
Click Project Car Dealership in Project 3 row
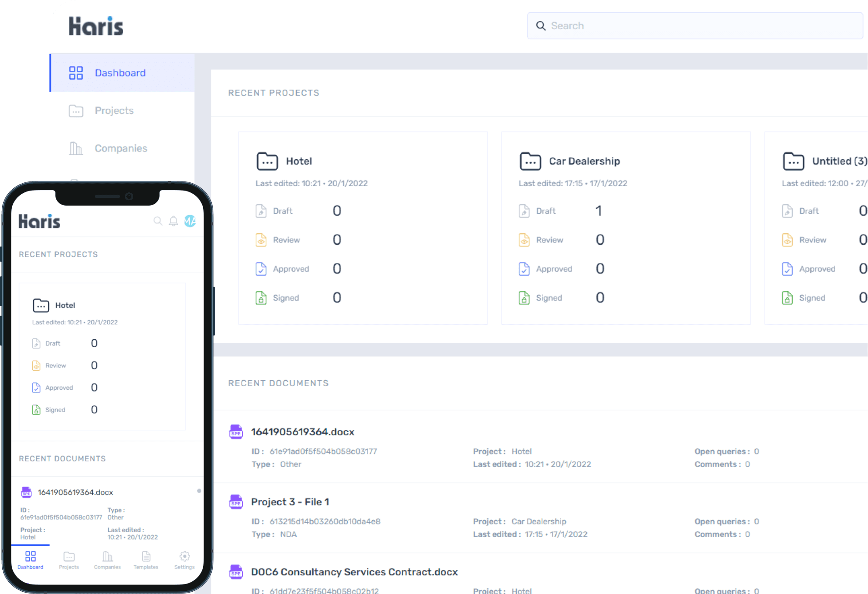tap(539, 522)
